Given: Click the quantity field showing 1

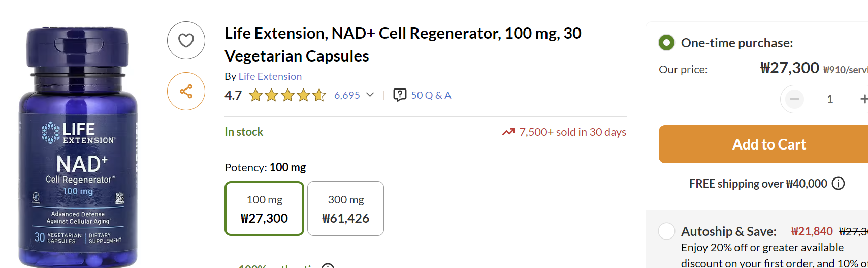Looking at the screenshot, I should (x=830, y=99).
